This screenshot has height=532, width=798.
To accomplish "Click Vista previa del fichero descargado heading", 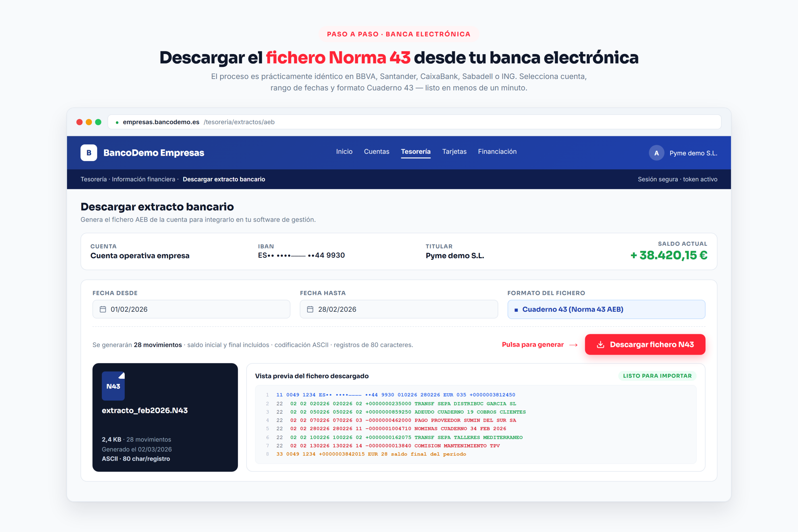I will point(312,376).
